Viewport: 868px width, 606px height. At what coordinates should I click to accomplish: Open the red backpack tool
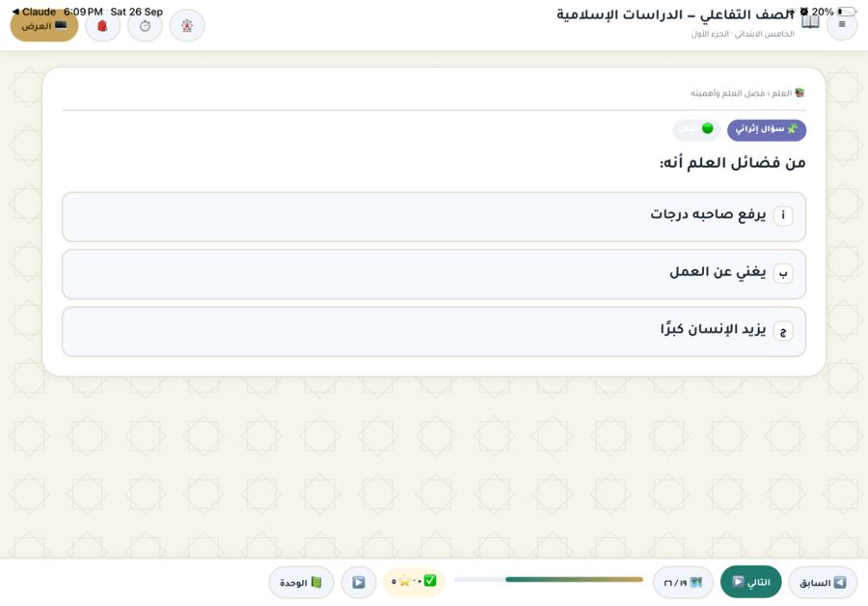[x=102, y=25]
